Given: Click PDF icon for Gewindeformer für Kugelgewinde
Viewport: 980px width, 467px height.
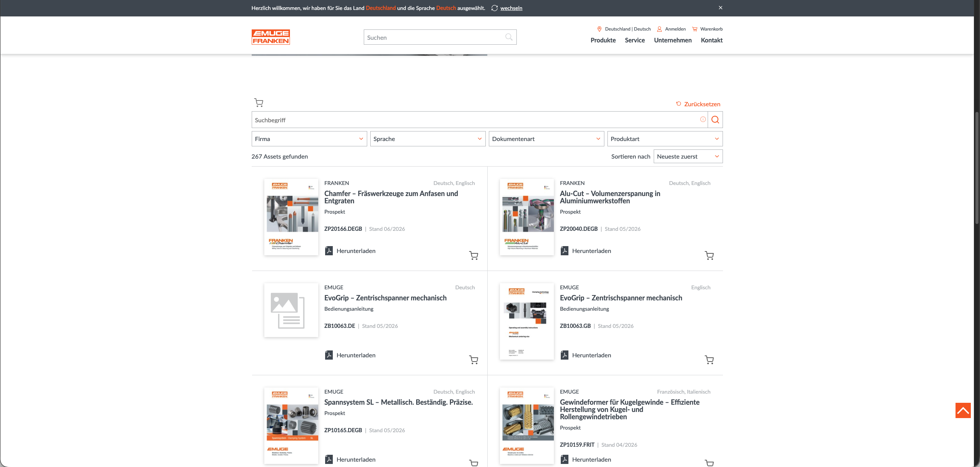Looking at the screenshot, I should click(x=564, y=459).
